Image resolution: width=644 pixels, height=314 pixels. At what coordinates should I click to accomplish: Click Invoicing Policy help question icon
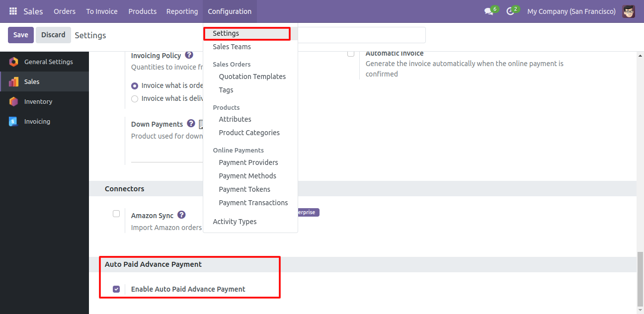click(189, 55)
